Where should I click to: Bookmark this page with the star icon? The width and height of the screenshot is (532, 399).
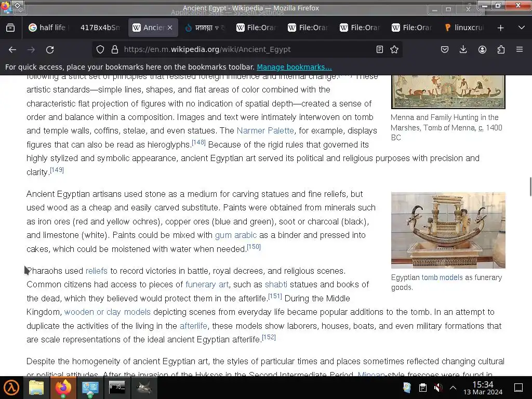click(394, 49)
